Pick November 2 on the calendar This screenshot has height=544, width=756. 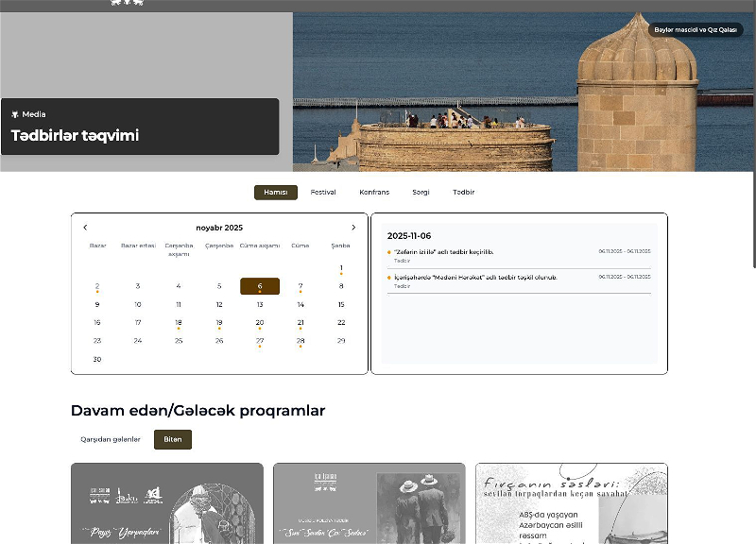coord(97,286)
